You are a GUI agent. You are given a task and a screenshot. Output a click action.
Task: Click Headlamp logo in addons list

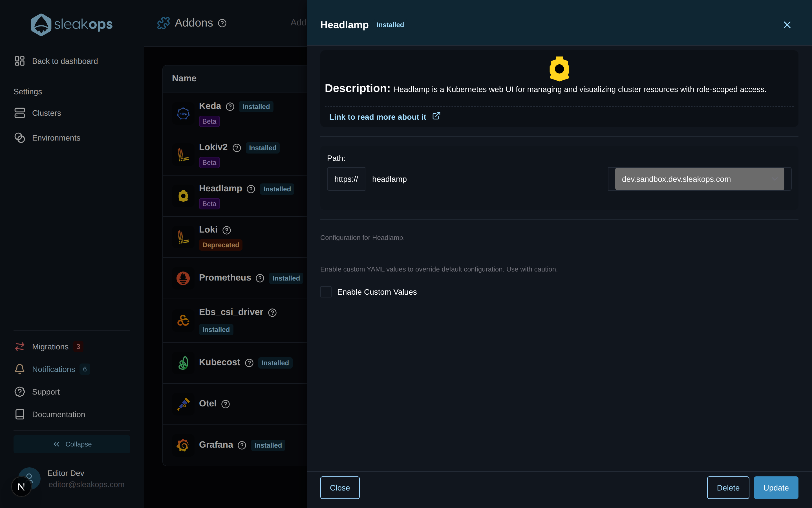coord(183,196)
